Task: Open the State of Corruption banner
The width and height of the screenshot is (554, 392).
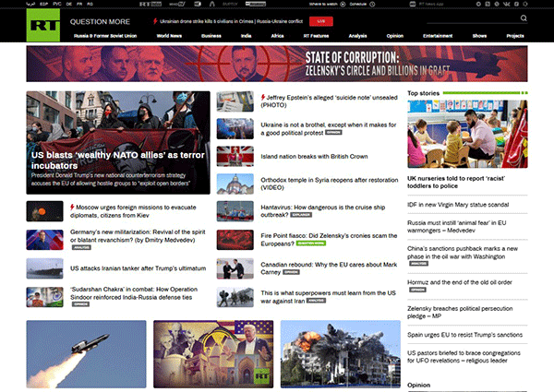Action: pyautogui.click(x=277, y=64)
